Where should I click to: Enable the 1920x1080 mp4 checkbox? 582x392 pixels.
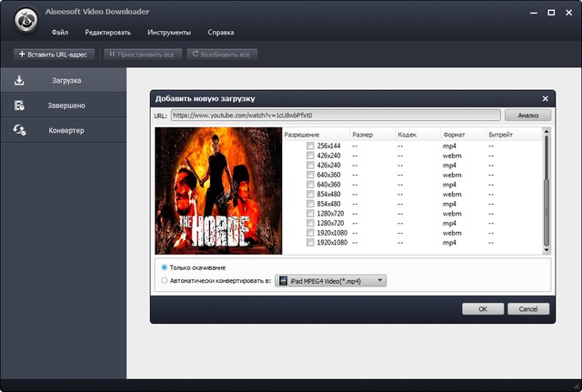tap(310, 243)
